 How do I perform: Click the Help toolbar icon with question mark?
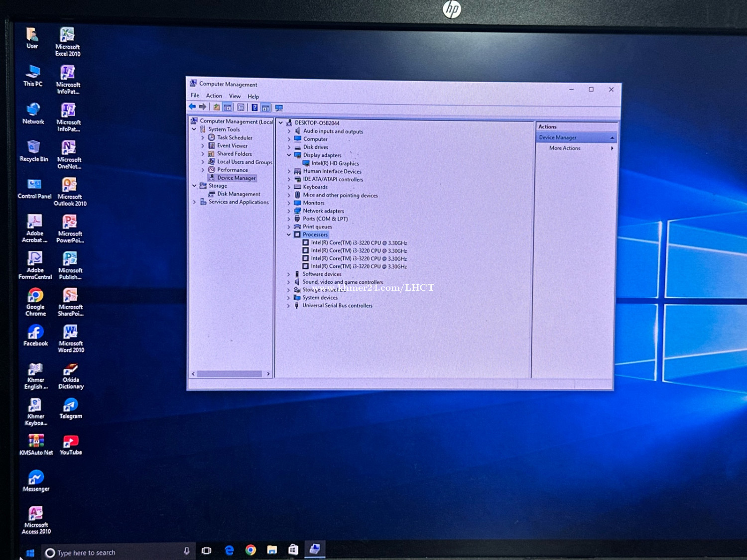[254, 108]
